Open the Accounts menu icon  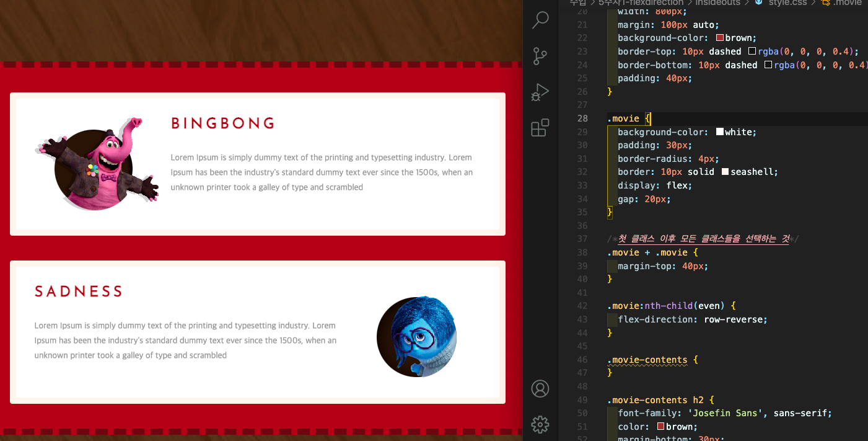[540, 389]
